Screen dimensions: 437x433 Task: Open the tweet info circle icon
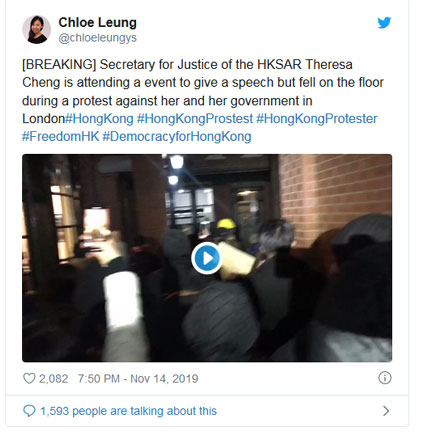(x=385, y=378)
